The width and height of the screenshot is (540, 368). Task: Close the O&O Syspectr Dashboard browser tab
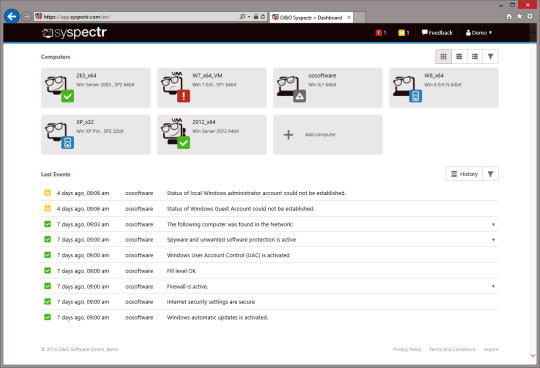click(349, 17)
